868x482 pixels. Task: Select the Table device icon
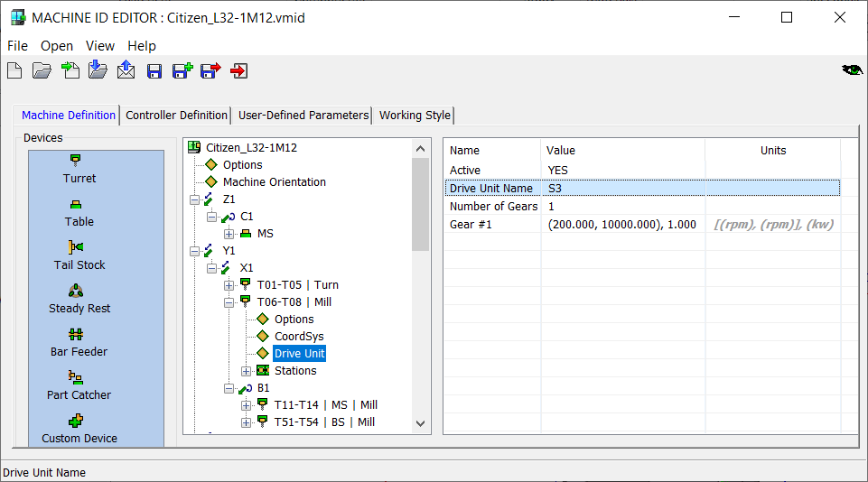pyautogui.click(x=76, y=204)
